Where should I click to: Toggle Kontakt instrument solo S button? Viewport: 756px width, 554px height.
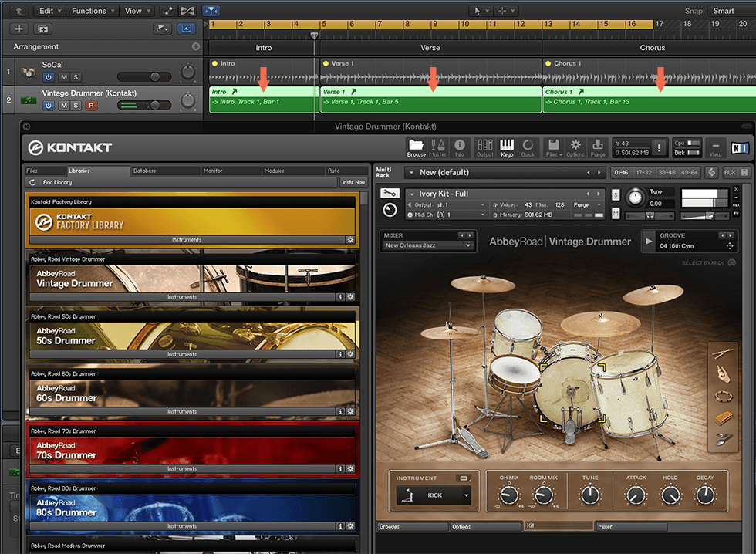pos(616,194)
